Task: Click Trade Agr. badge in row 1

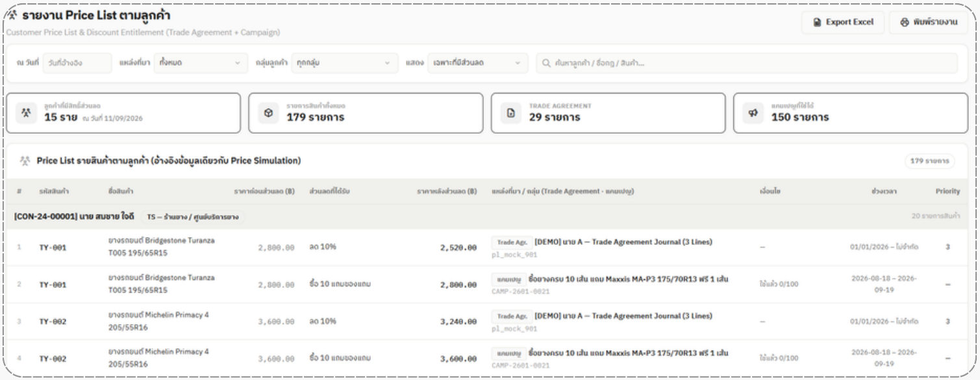Action: point(512,242)
